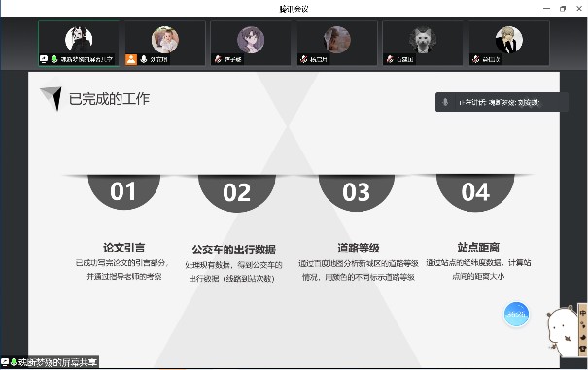The image size is (588, 370).
Task: Click the microphone icon in the speaking notification
Action: (x=445, y=102)
